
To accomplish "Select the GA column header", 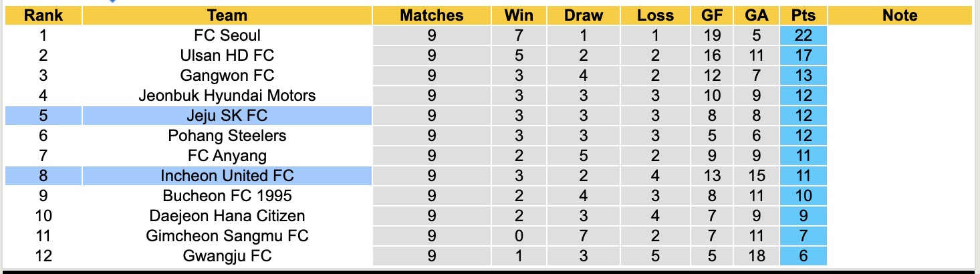I will (755, 15).
